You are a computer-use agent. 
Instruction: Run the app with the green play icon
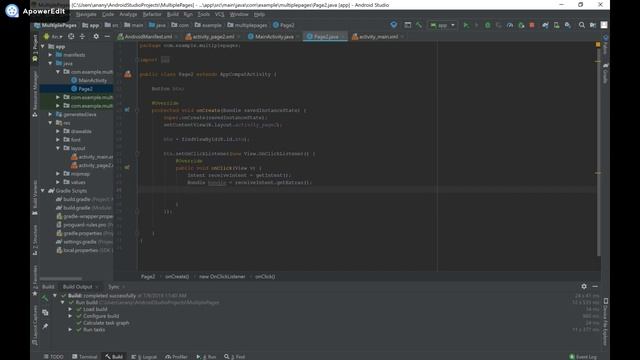(466, 25)
